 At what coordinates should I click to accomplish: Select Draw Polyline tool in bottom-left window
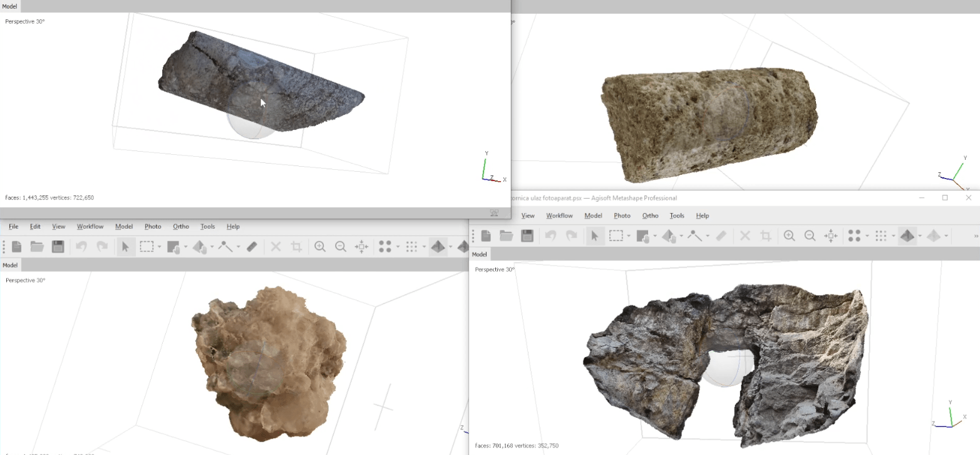[225, 247]
